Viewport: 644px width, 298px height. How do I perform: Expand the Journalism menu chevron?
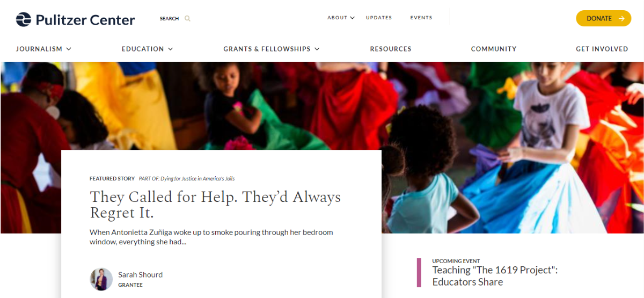[69, 49]
